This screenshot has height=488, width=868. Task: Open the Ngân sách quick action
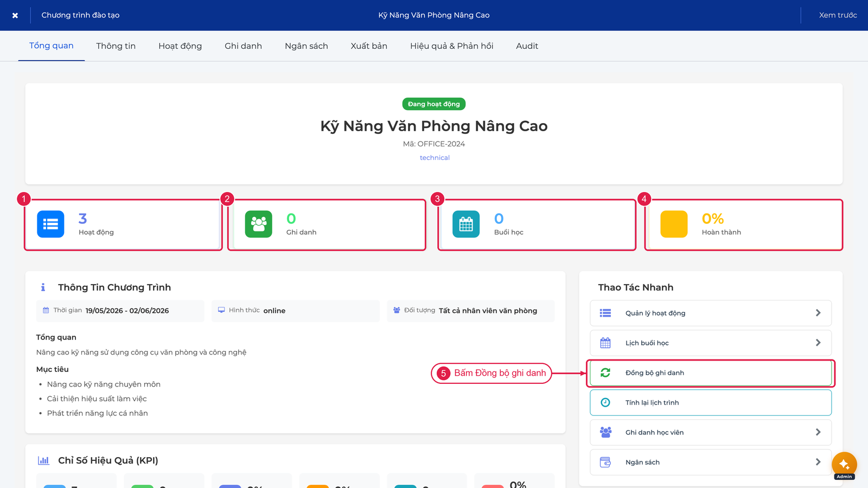point(711,462)
